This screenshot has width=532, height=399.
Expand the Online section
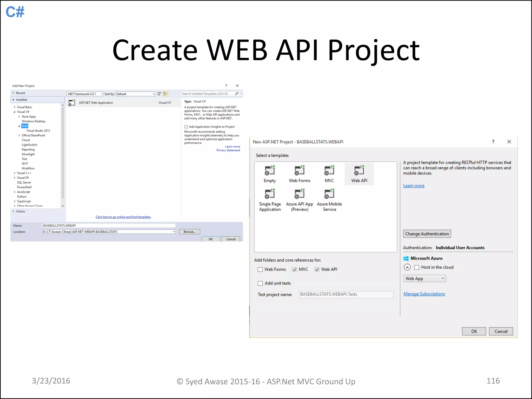coord(14,211)
